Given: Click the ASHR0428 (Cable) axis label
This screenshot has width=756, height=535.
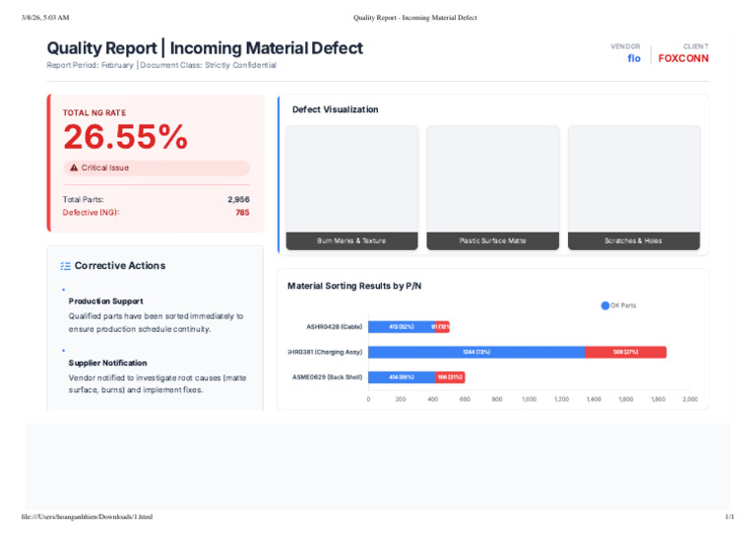Looking at the screenshot, I should point(334,327).
